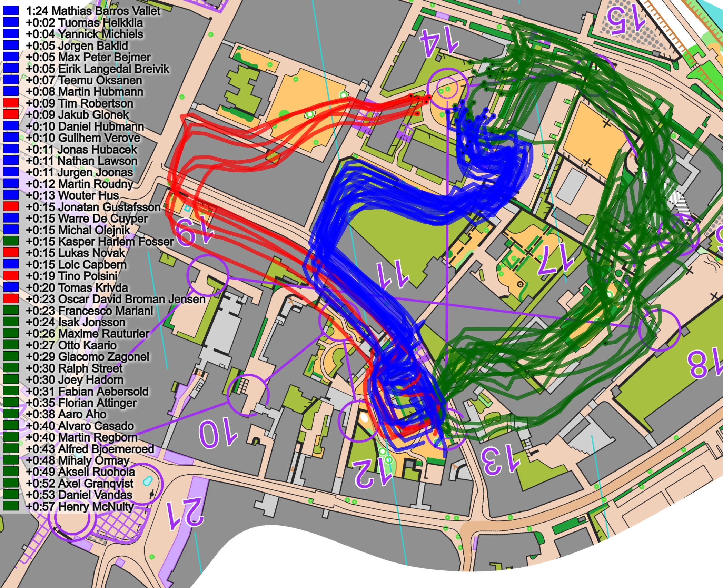Select Daniel Hubmann's legend entry
The height and width of the screenshot is (588, 723).
(84, 126)
